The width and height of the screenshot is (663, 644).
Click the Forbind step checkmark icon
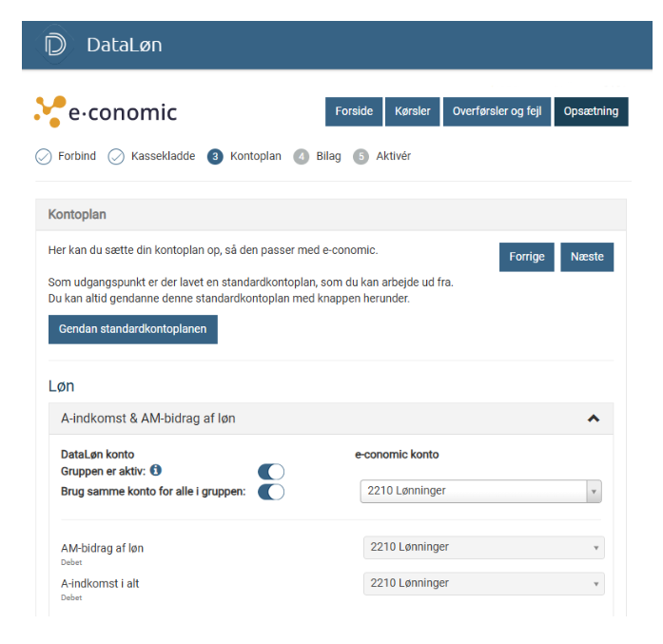(43, 157)
